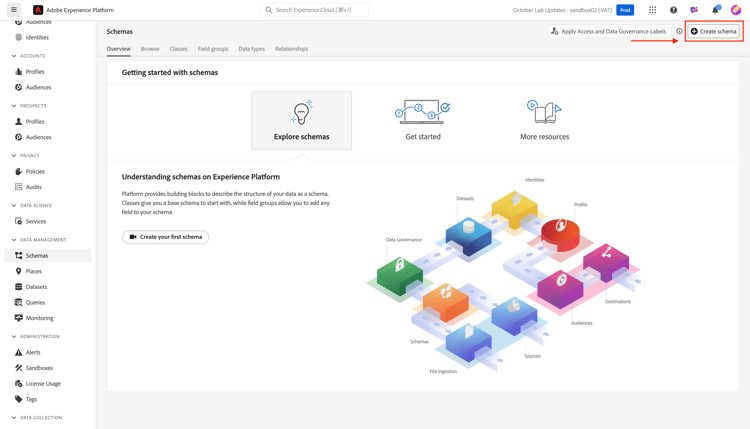Click Apply Access and Data Governance Labels
The width and height of the screenshot is (750, 429).
click(609, 31)
